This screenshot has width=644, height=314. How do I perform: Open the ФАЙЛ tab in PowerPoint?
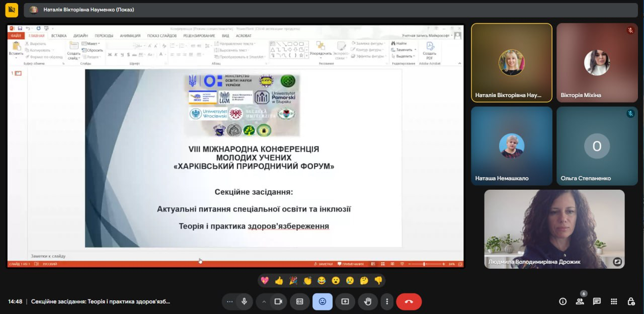[16, 36]
